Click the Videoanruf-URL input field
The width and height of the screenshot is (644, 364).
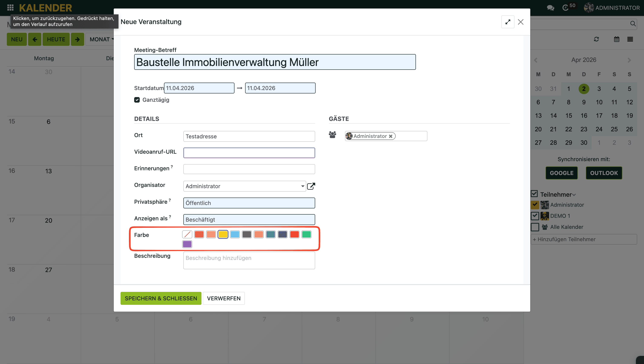249,153
